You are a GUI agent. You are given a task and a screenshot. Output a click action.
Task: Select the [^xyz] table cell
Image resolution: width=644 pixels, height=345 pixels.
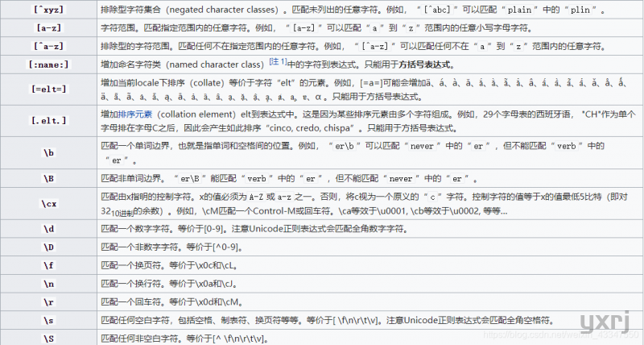pyautogui.click(x=48, y=10)
